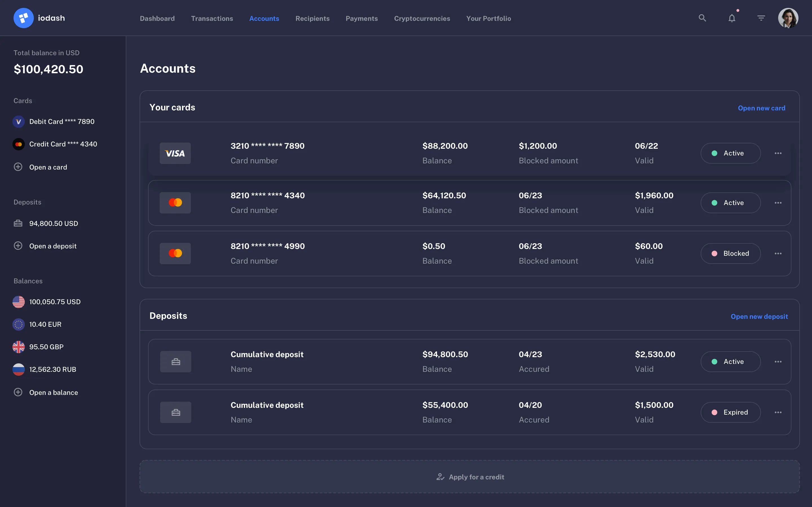Image resolution: width=812 pixels, height=507 pixels.
Task: Click the Mastercard icon for card 4340
Action: point(175,202)
